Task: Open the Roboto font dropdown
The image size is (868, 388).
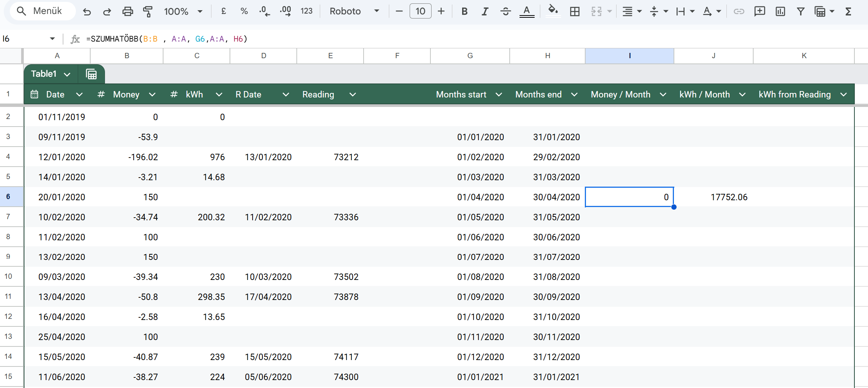Action: pyautogui.click(x=354, y=11)
